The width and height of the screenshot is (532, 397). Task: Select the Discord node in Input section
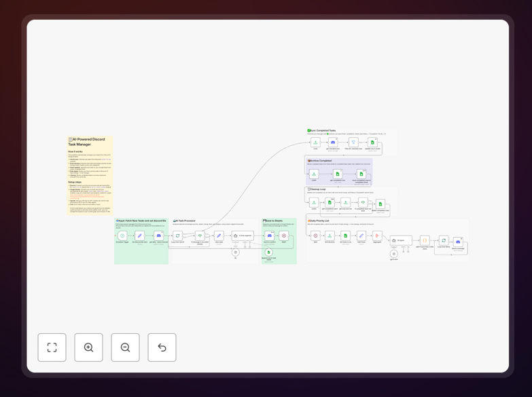pyautogui.click(x=158, y=235)
